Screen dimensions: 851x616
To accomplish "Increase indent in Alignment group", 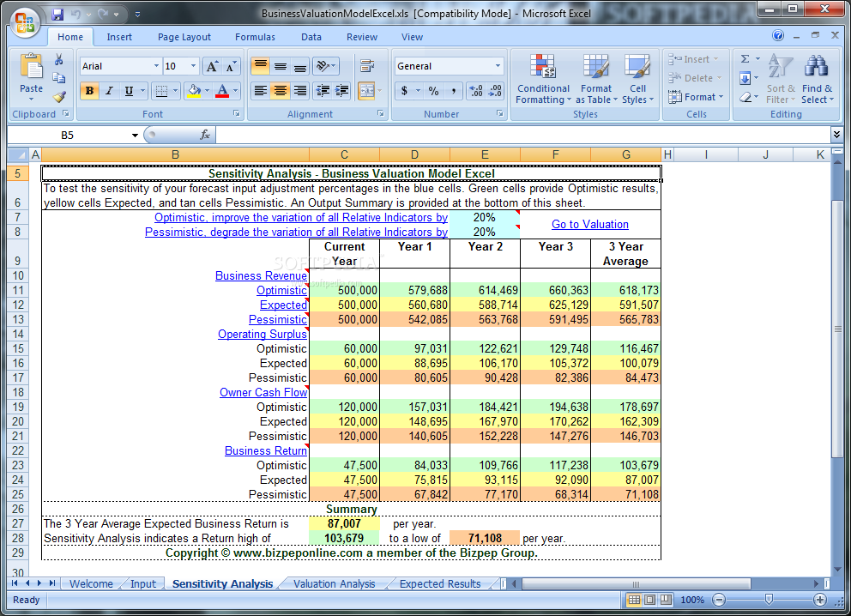I will click(342, 91).
